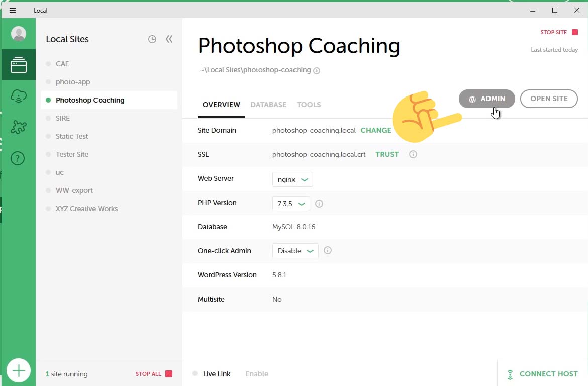Image resolution: width=588 pixels, height=386 pixels.
Task: Open the PHP Version 7.3.5 dropdown
Action: click(x=291, y=204)
